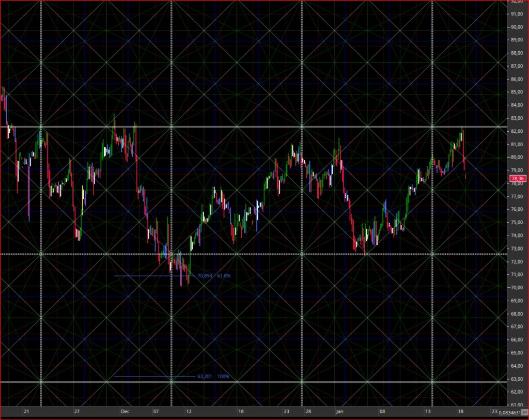Click the 73,00 price axis label

click(x=517, y=248)
